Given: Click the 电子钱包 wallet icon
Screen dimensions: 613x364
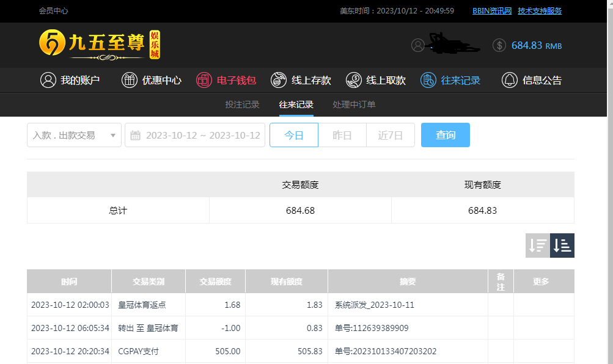Looking at the screenshot, I should pyautogui.click(x=204, y=80).
